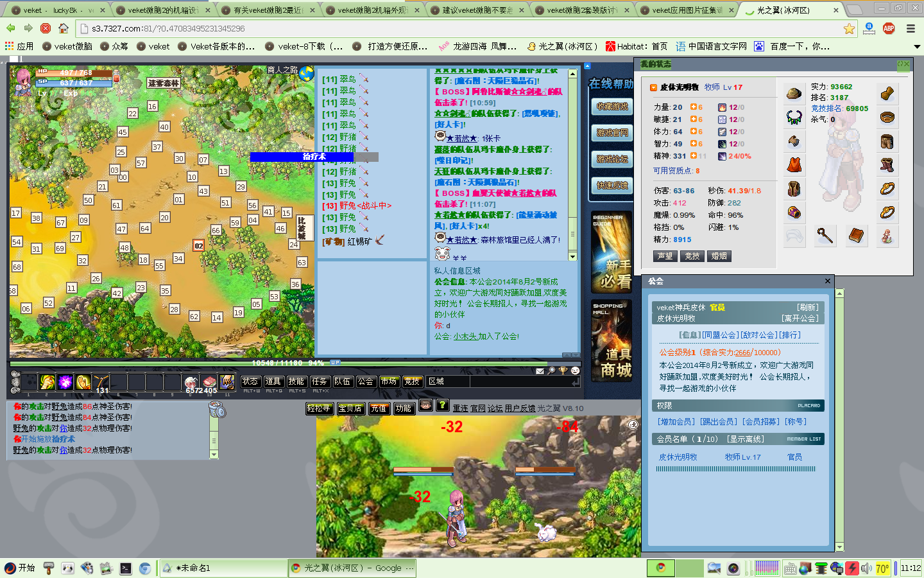Click the 刷新 link in guild panel

coord(808,308)
